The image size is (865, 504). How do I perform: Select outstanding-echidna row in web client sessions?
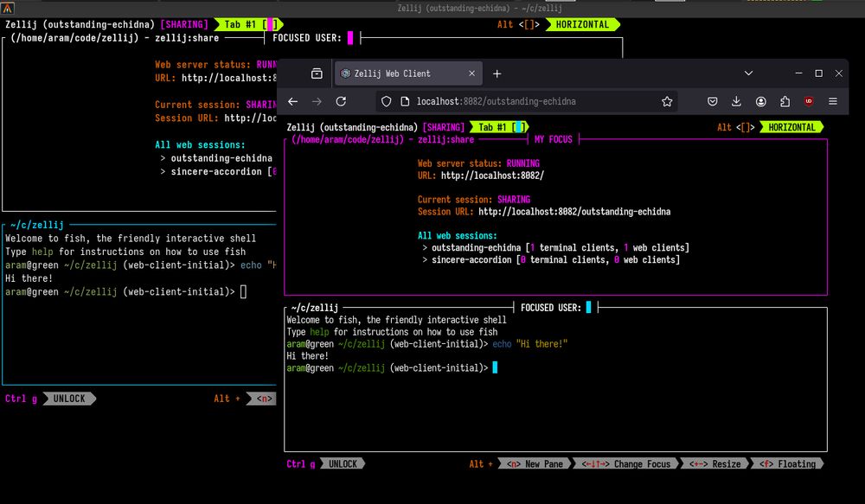(x=555, y=247)
